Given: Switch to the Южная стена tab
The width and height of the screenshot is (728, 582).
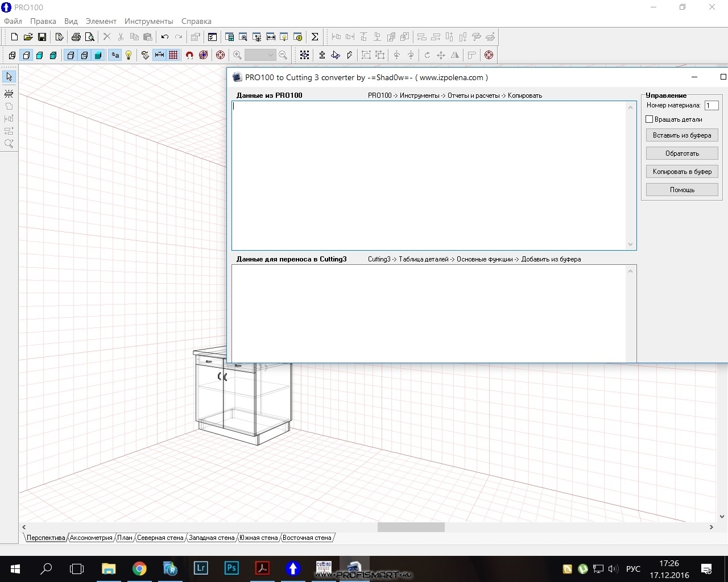Looking at the screenshot, I should tap(259, 538).
